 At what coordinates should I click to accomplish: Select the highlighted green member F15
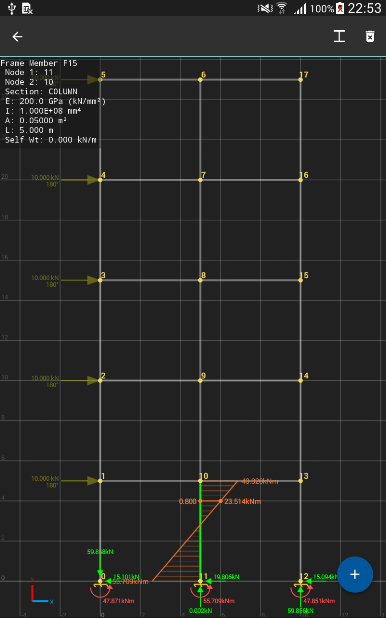(x=200, y=531)
